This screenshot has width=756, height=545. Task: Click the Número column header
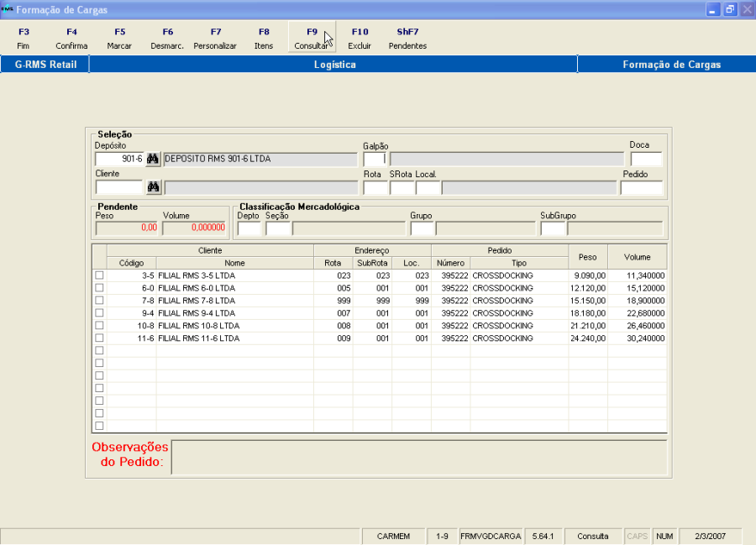[x=451, y=263]
